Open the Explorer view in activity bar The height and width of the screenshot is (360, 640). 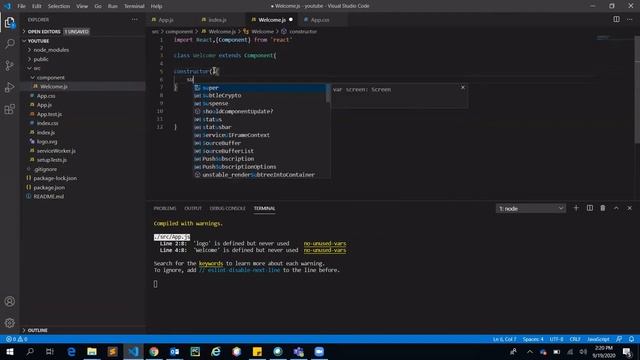pos(10,22)
